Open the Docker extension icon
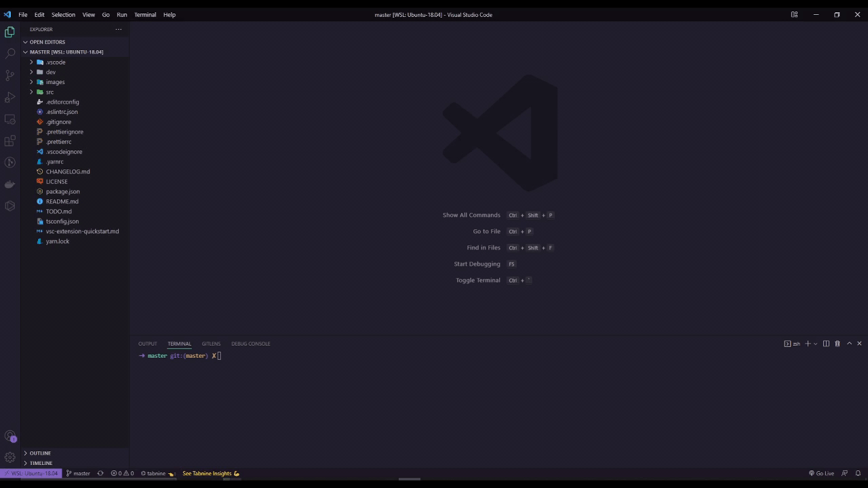868x488 pixels. pyautogui.click(x=9, y=184)
